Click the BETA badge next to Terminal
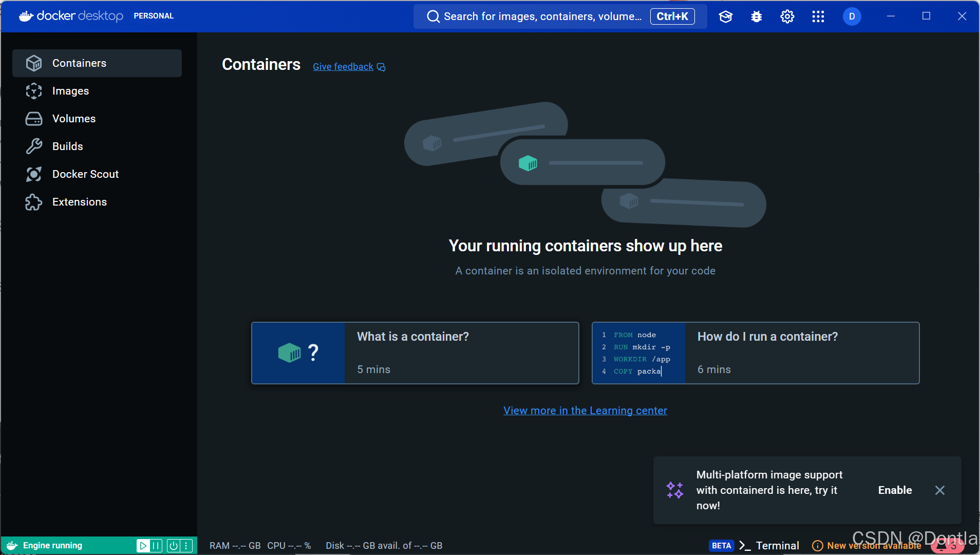This screenshot has height=555, width=980. click(721, 546)
